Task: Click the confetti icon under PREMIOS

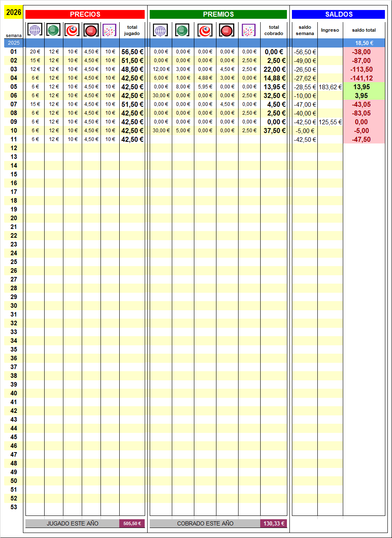Action: (249, 30)
